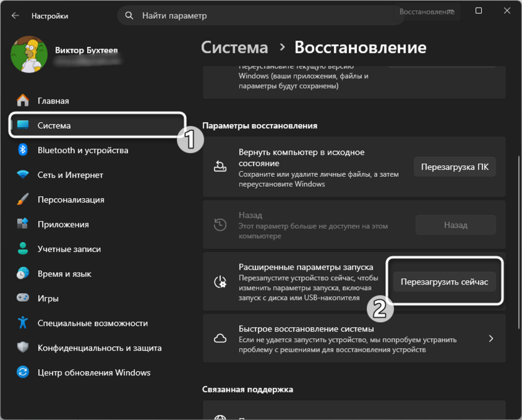Open Время и язык section

click(64, 274)
